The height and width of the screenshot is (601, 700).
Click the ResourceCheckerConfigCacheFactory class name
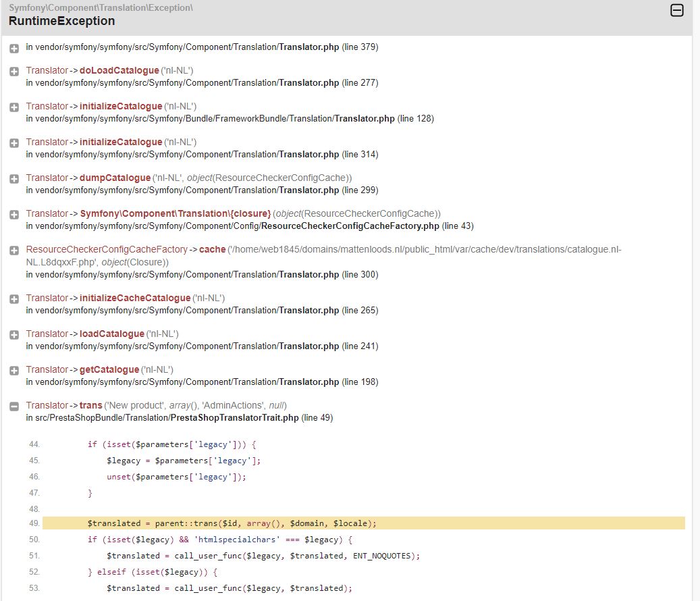point(107,249)
